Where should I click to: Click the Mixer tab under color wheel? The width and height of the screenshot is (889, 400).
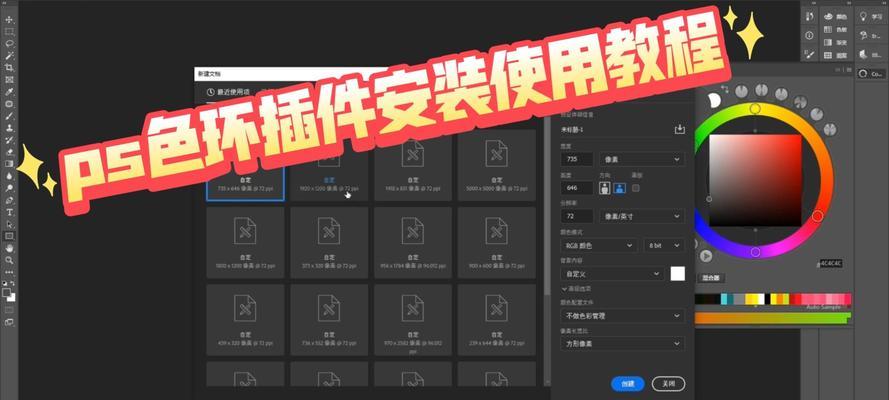coord(710,278)
